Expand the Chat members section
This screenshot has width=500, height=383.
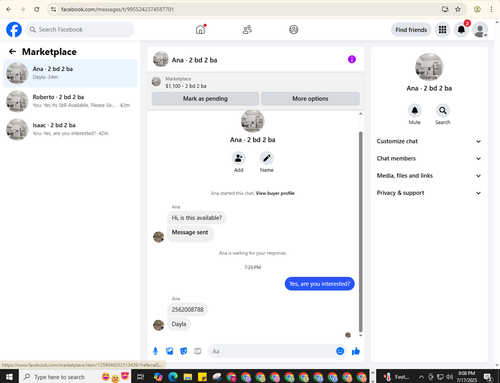429,159
